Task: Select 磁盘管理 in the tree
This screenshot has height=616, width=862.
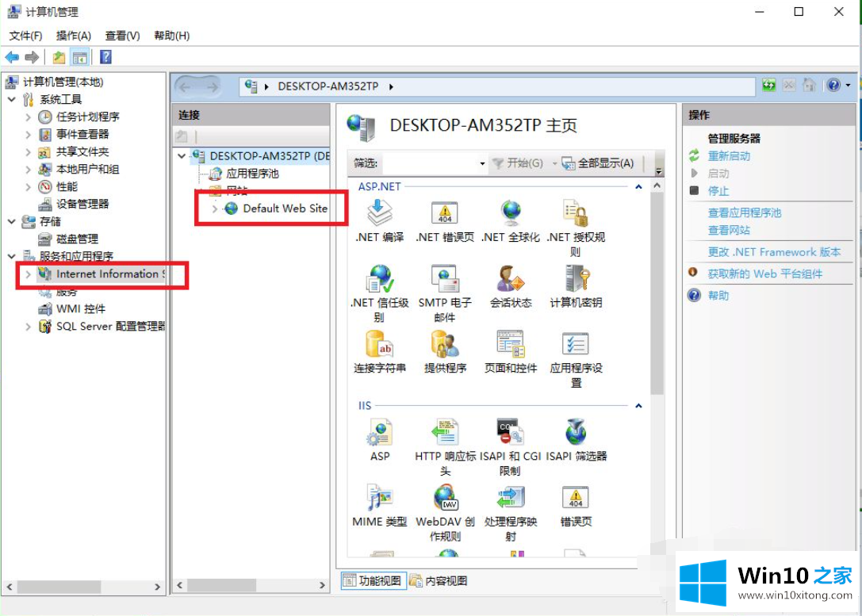Action: pos(77,239)
